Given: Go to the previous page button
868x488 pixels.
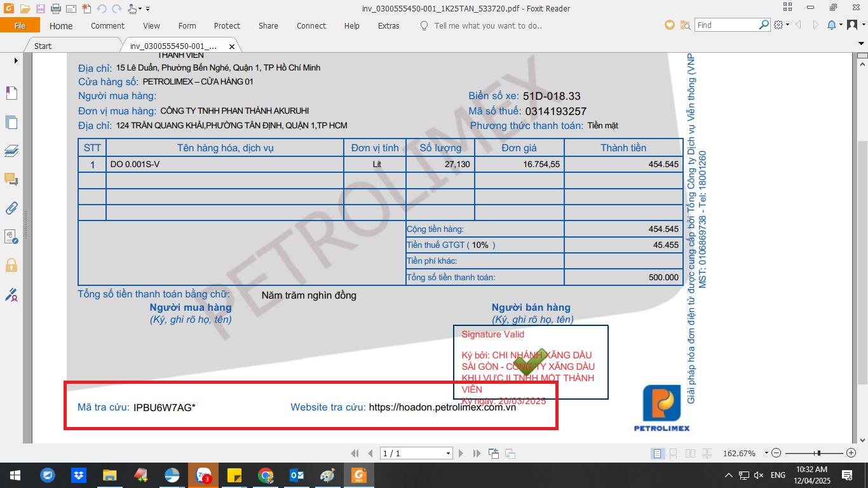Looking at the screenshot, I should click(x=370, y=453).
